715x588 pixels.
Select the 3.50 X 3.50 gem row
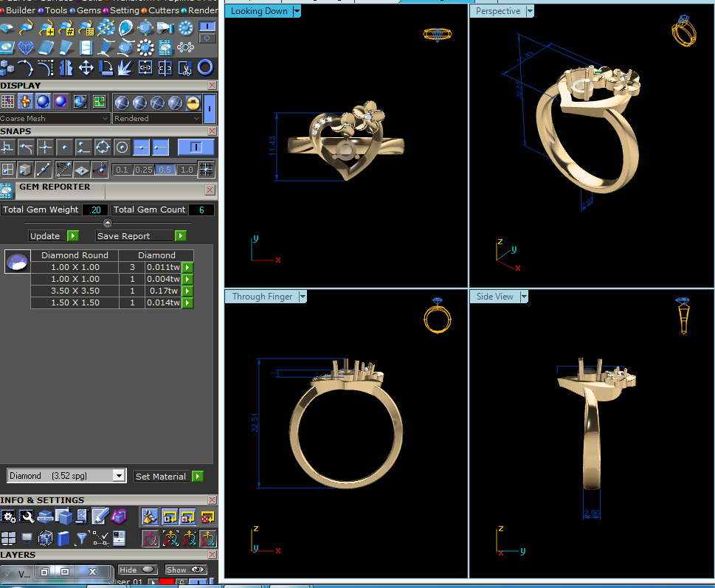(x=111, y=291)
